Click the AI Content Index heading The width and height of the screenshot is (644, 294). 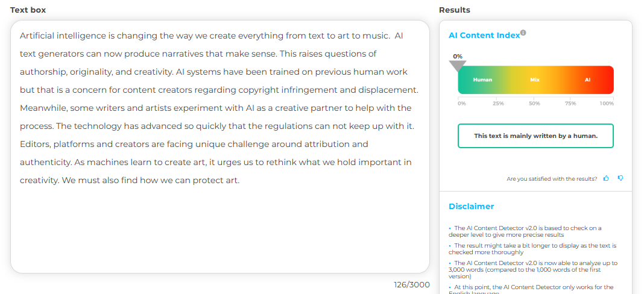click(484, 36)
